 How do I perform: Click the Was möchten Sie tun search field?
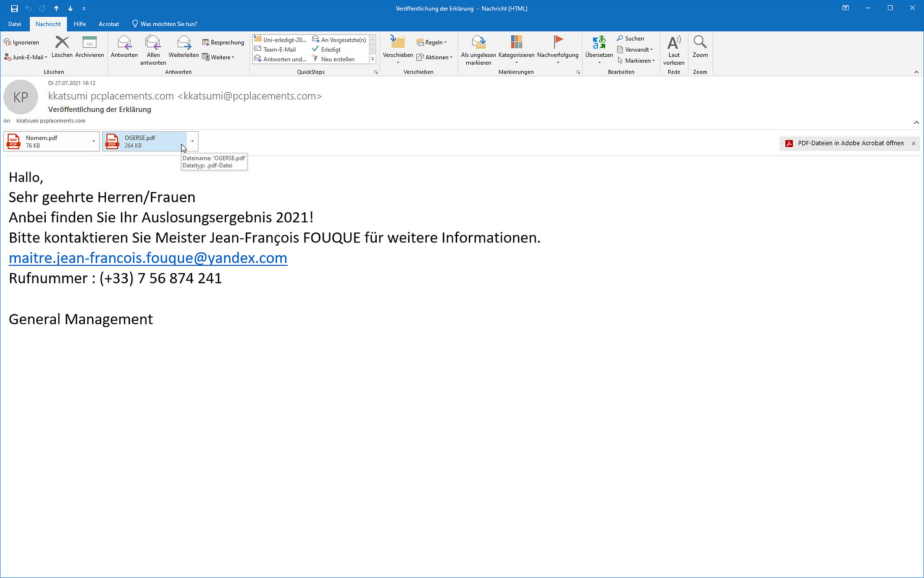pyautogui.click(x=168, y=24)
